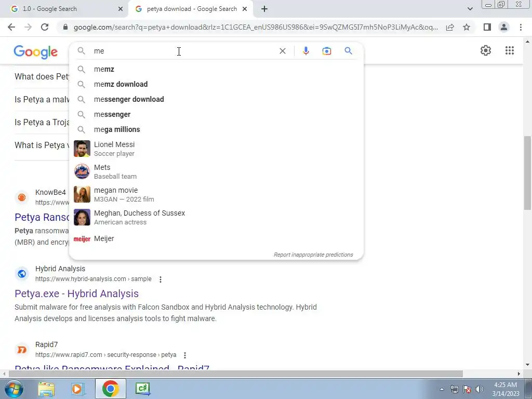Select the 'mega millions' suggestion
Image resolution: width=532 pixels, height=399 pixels.
[216, 129]
